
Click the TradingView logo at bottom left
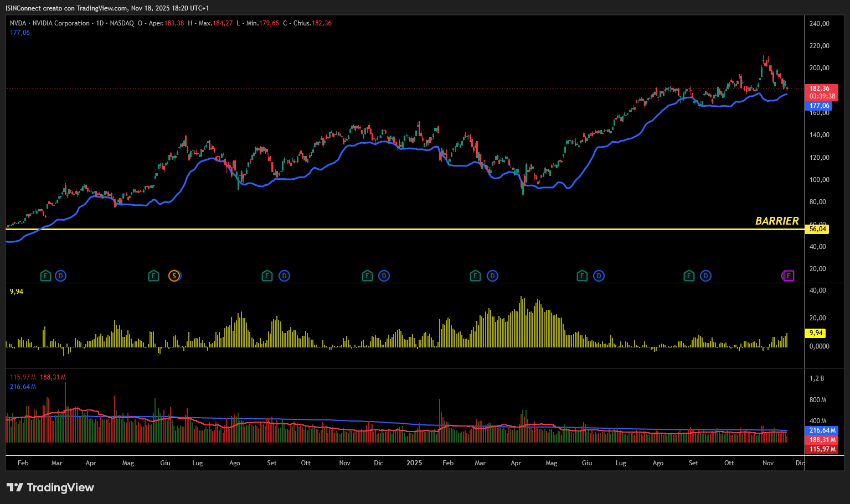pyautogui.click(x=50, y=487)
